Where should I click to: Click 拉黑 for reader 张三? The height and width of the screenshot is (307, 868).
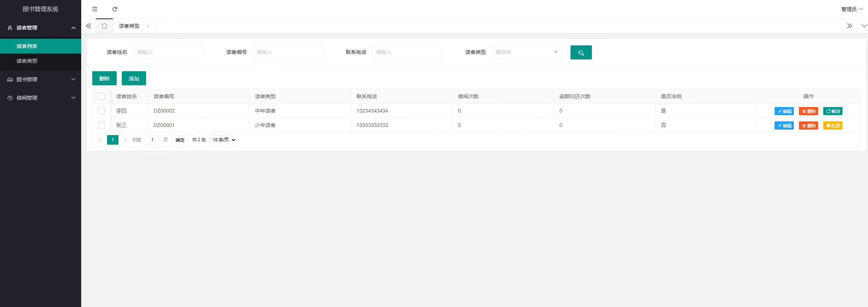tap(833, 126)
